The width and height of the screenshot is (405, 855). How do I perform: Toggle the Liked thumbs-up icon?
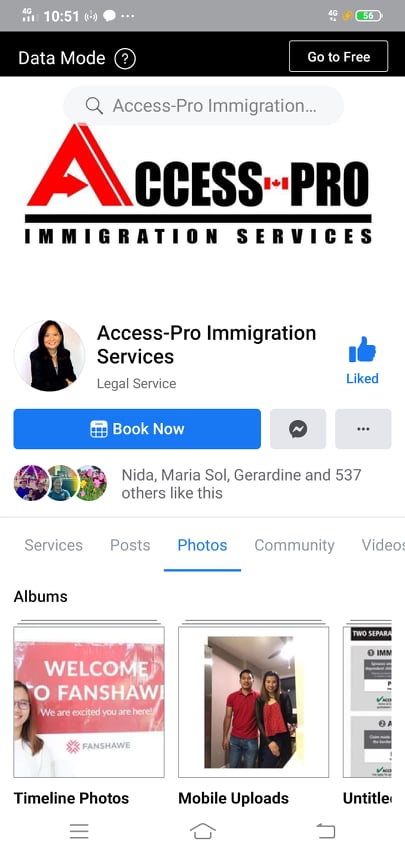click(362, 351)
